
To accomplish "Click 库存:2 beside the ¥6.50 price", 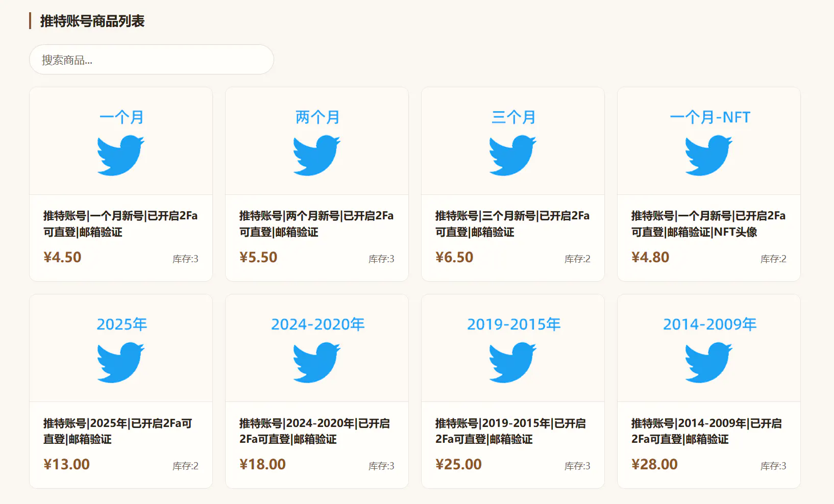I will pos(577,259).
